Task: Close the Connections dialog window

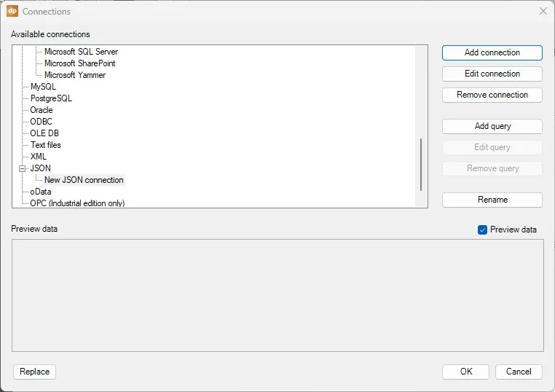Action: click(x=543, y=12)
